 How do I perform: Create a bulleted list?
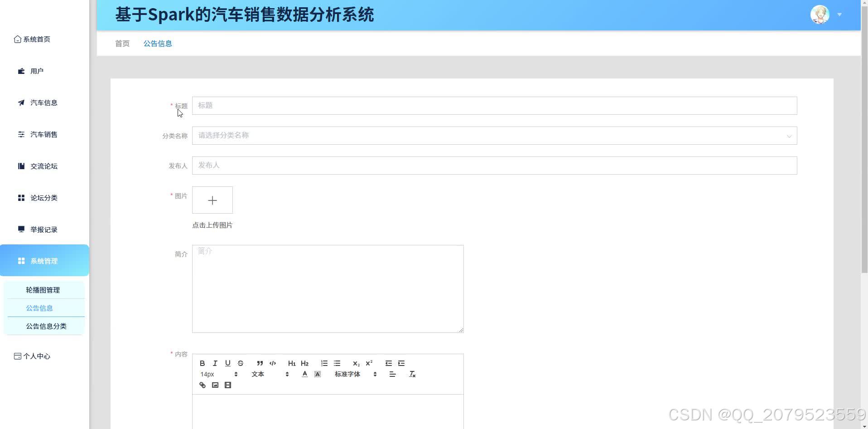(337, 363)
